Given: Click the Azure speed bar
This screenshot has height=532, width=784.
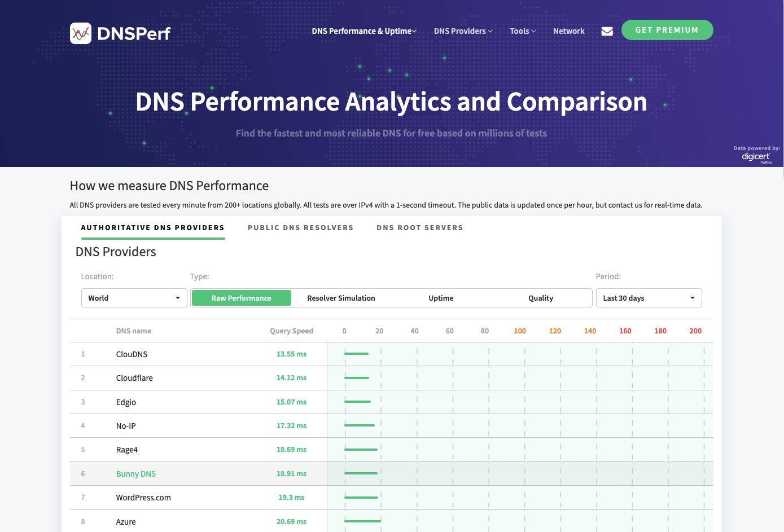Looking at the screenshot, I should pyautogui.click(x=363, y=521).
